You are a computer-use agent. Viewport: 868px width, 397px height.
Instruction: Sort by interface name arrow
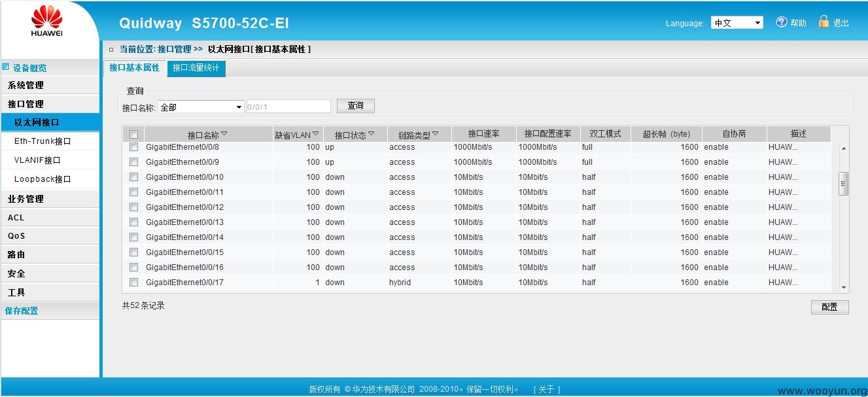click(x=224, y=133)
